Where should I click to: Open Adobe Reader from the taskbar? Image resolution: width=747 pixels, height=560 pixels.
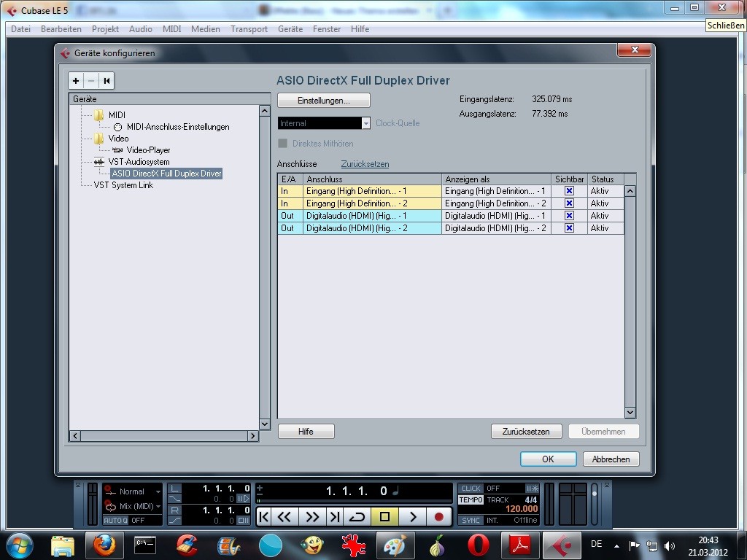519,545
